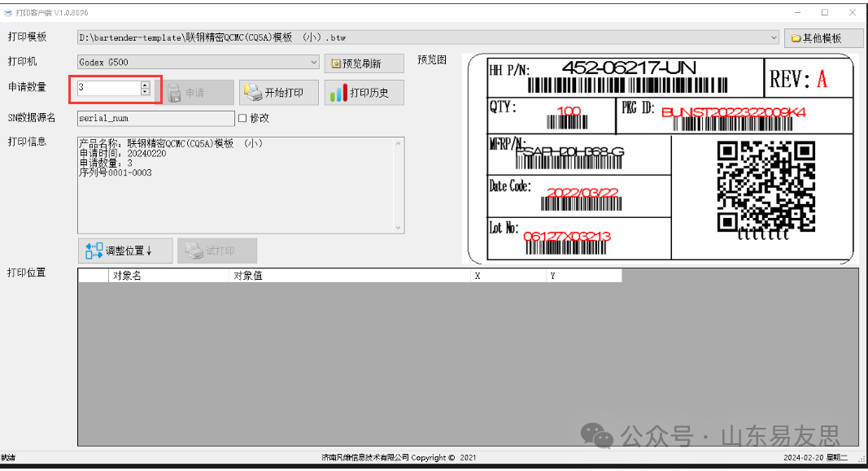Click the 2022/03/22 date code in preview

click(582, 193)
